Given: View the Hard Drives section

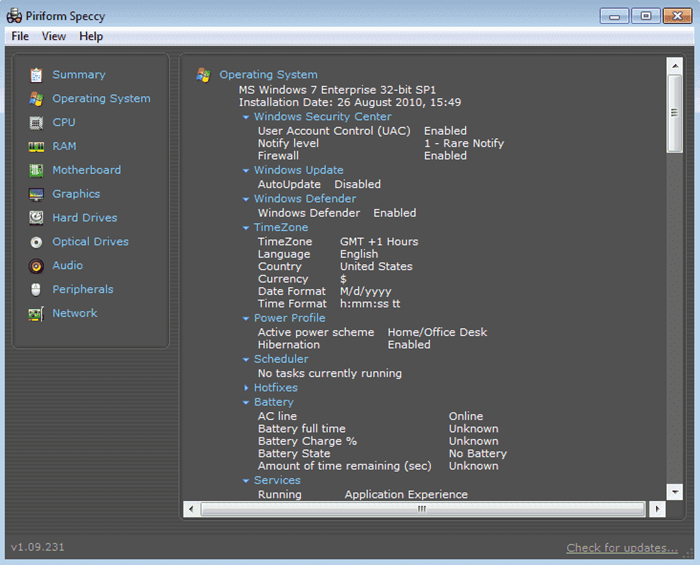Looking at the screenshot, I should pyautogui.click(x=85, y=218).
